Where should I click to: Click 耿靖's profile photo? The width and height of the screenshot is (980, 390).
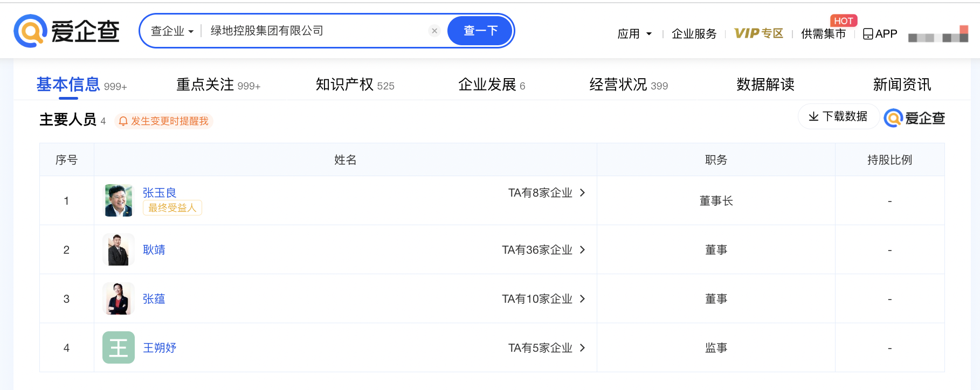[119, 249]
